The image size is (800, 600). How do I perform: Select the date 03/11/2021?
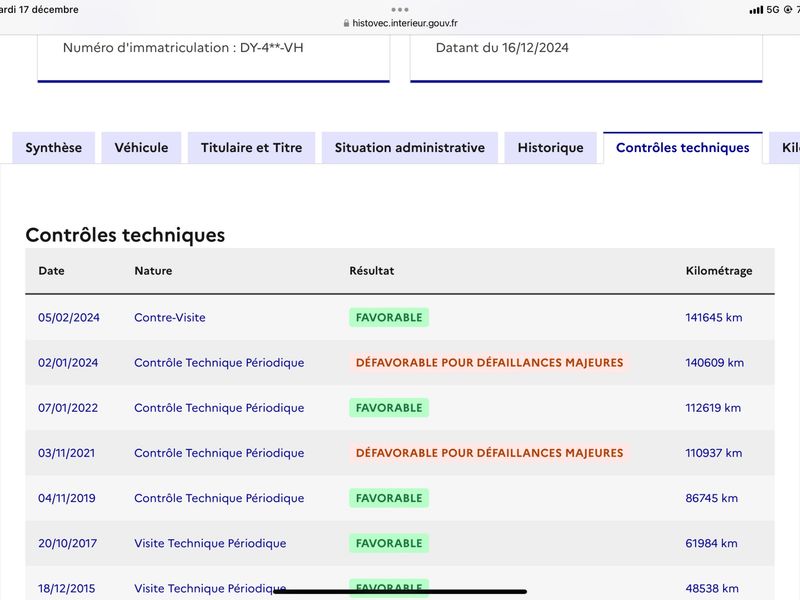pyautogui.click(x=66, y=453)
